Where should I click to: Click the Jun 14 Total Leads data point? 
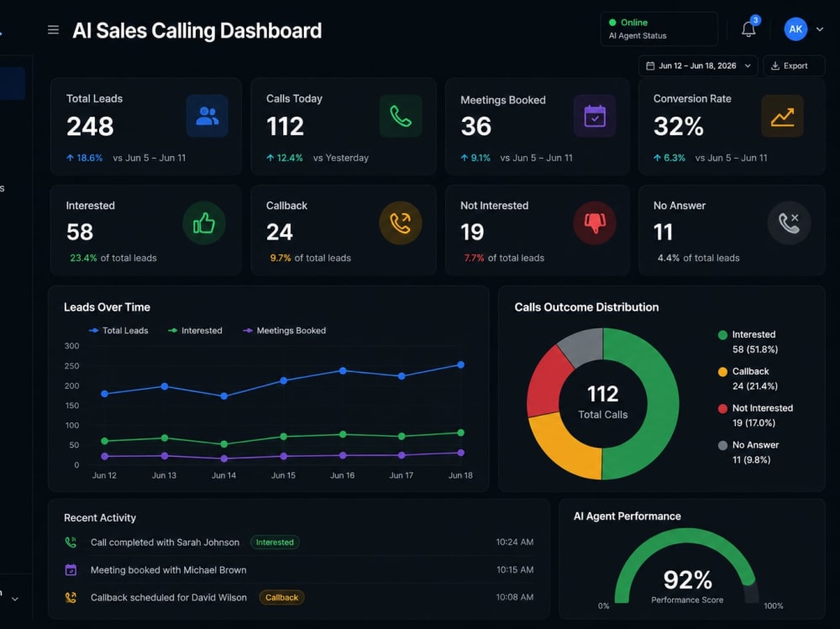224,396
